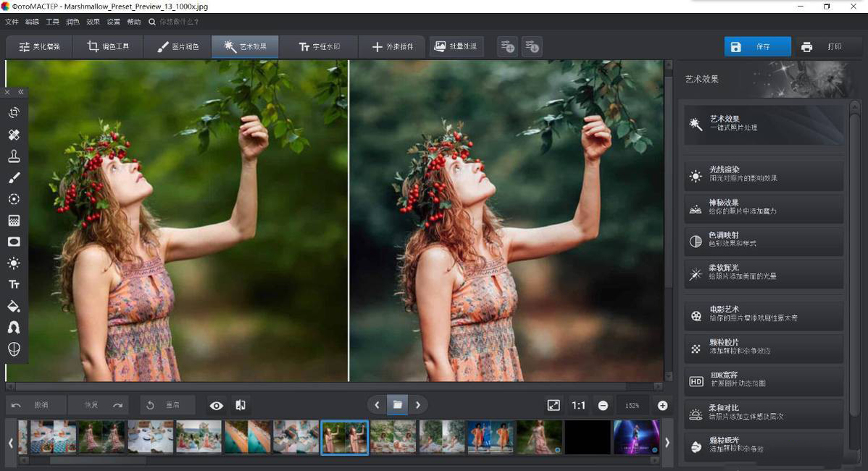Open the folder icon between navigation arrows
This screenshot has height=471, width=868.
pos(397,405)
